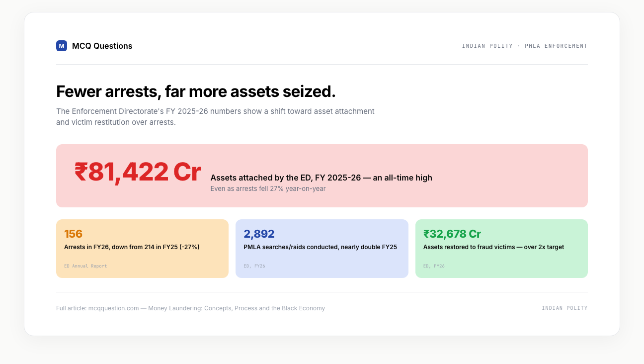Click 'Even as arrests fell 27%' note
This screenshot has width=644, height=364.
click(268, 188)
